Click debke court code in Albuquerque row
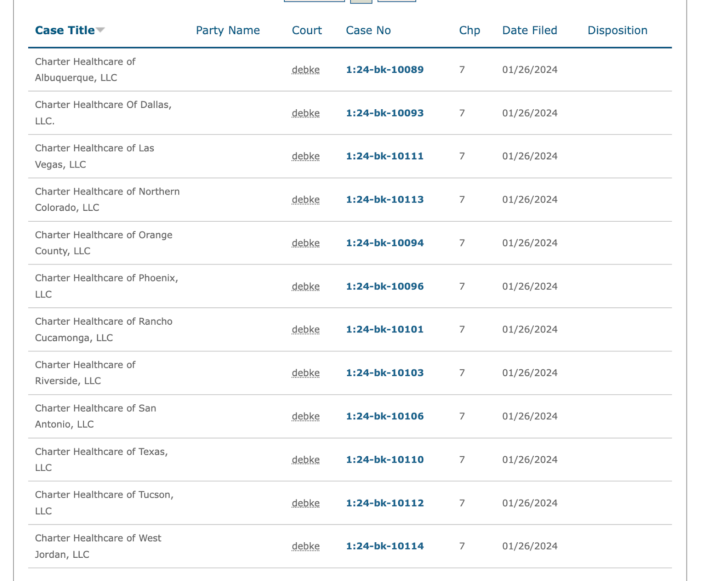The height and width of the screenshot is (581, 728). coord(306,70)
